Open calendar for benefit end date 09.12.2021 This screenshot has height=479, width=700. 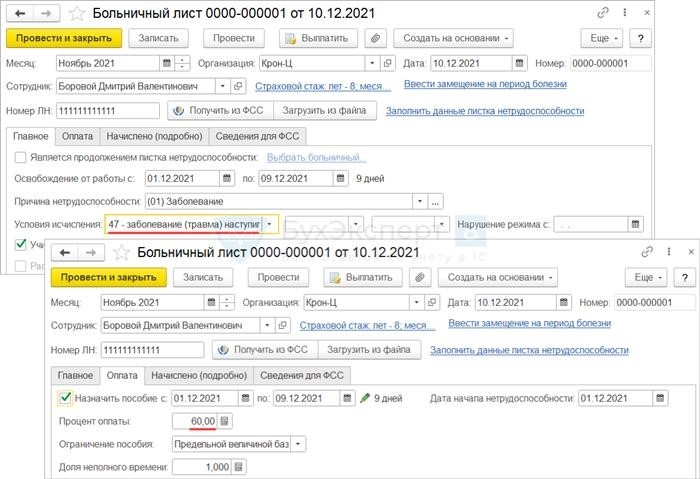347,398
